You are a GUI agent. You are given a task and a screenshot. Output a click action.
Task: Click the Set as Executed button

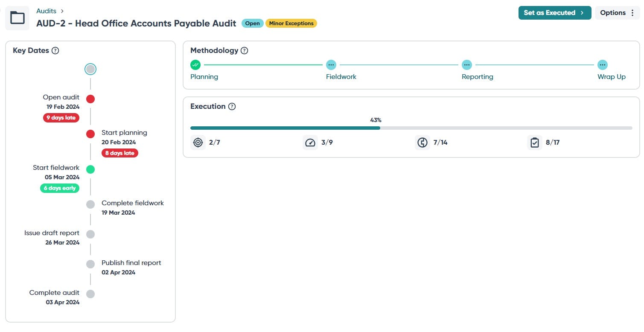pos(554,13)
